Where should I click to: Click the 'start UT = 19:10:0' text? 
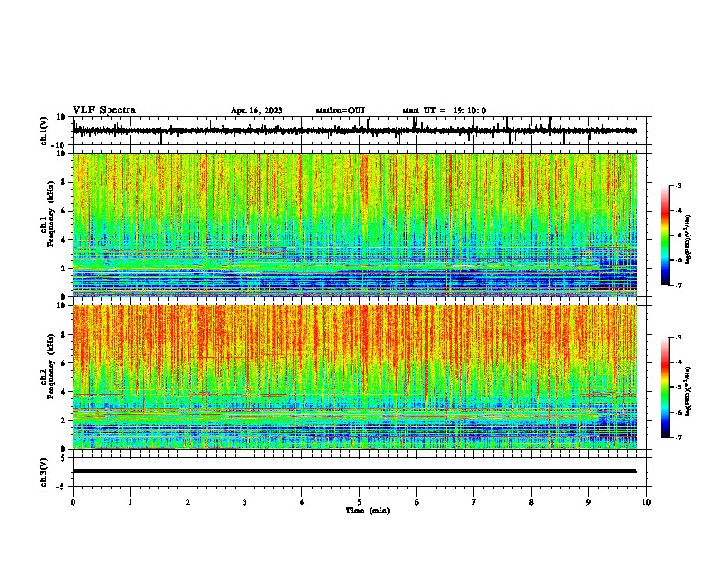click(444, 110)
